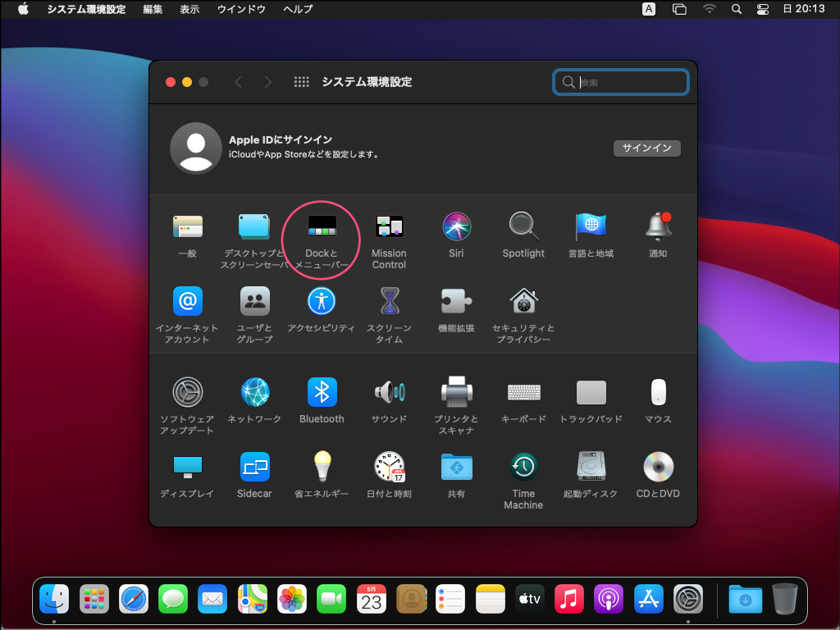Viewport: 840px width, 630px height.
Task: Open Maps from the Dock
Action: pos(253,598)
